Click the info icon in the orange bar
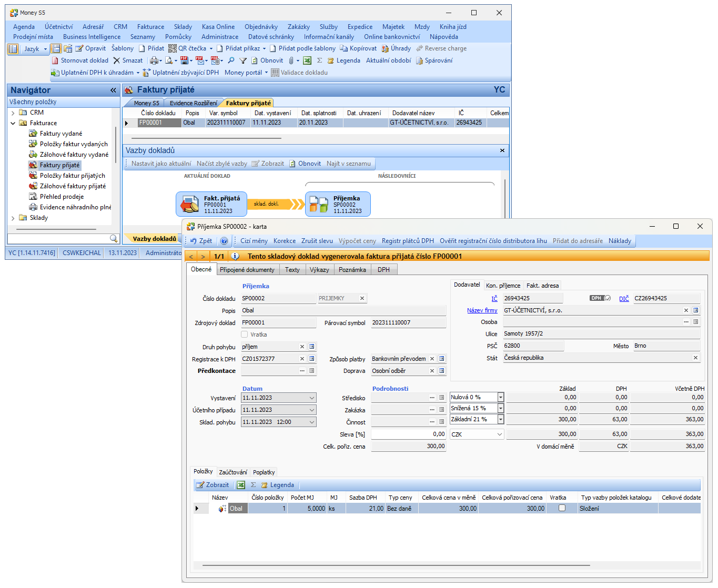The width and height of the screenshot is (718, 588). pos(235,256)
